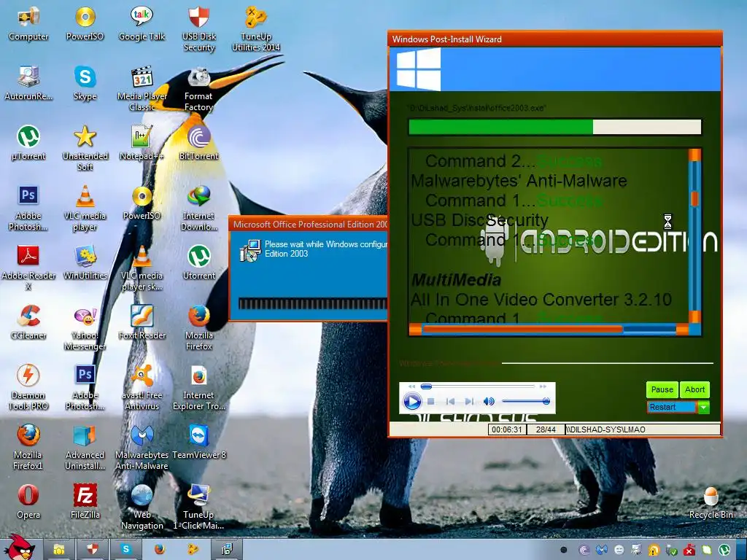Launch Notepad++ from the desktop
Screen dimensions: 747x560
point(142,143)
